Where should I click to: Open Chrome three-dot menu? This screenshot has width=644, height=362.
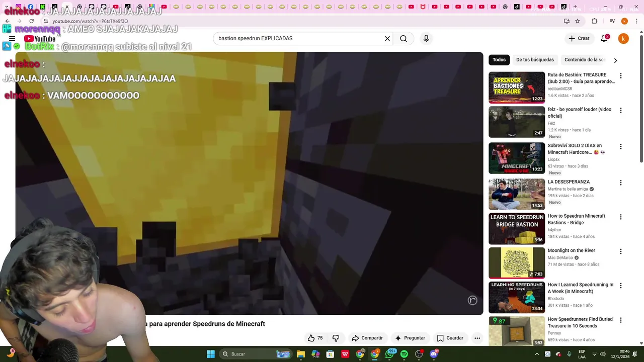pos(636,21)
